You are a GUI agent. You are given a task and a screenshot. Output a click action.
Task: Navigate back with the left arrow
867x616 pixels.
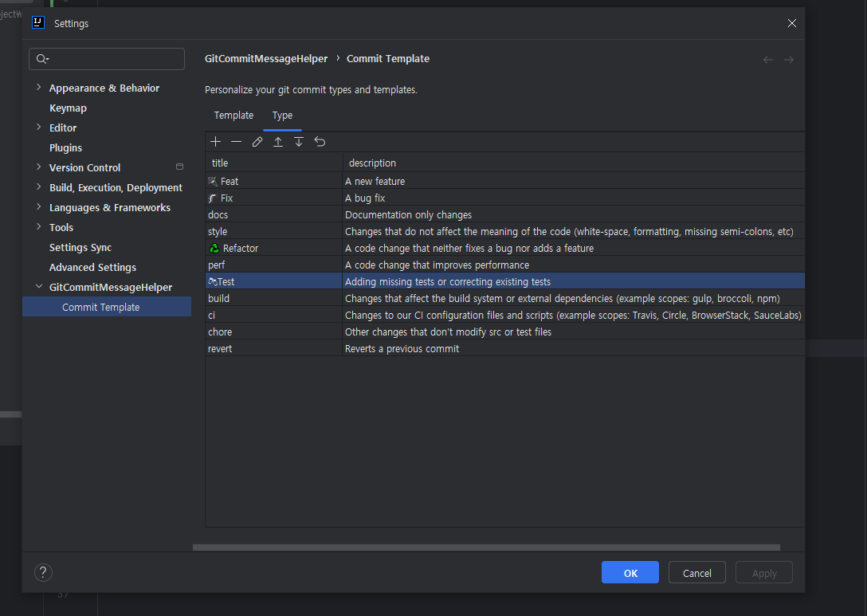[768, 60]
